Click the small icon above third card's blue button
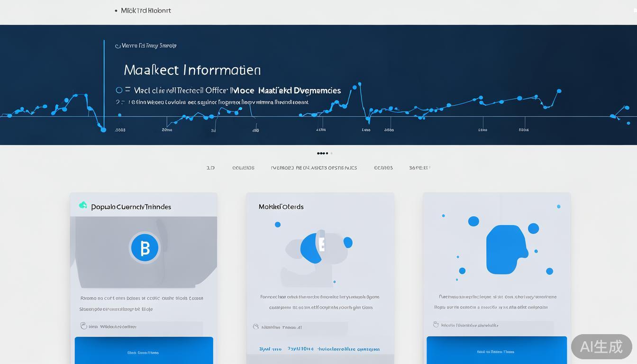The height and width of the screenshot is (364, 637). coord(436,325)
